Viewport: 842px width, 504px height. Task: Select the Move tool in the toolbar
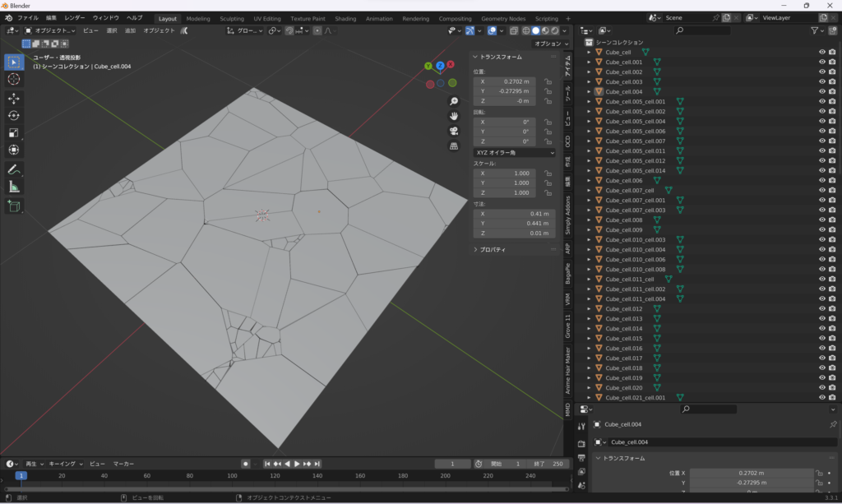point(14,98)
